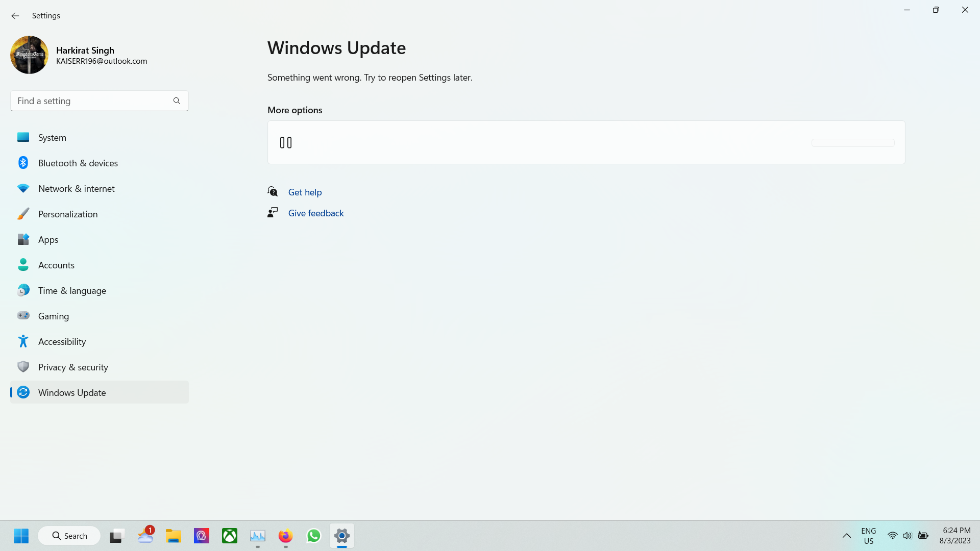The image size is (980, 551).
Task: Click the pause updates icon
Action: pyautogui.click(x=286, y=143)
